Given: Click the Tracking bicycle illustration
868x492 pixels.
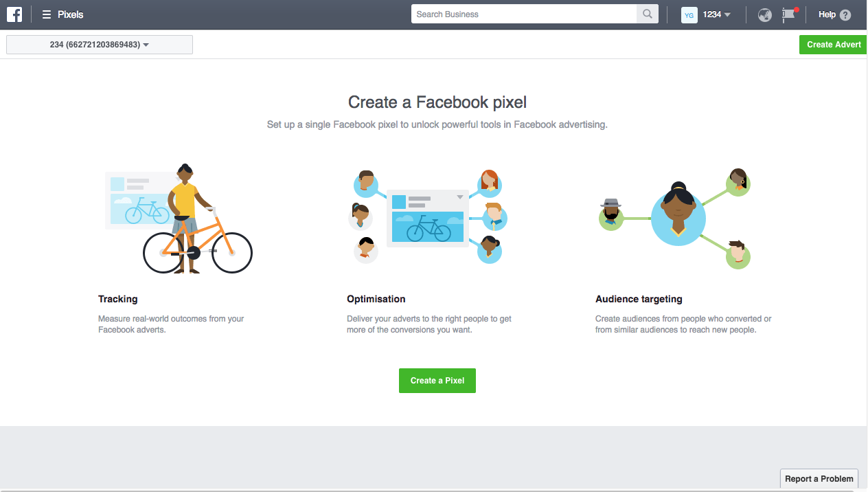Looking at the screenshot, I should 179,219.
